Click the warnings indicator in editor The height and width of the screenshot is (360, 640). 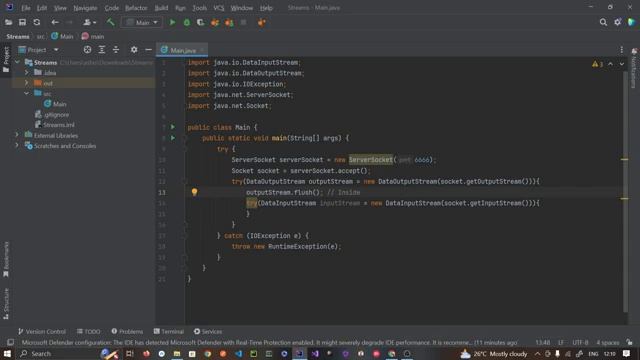[598, 64]
